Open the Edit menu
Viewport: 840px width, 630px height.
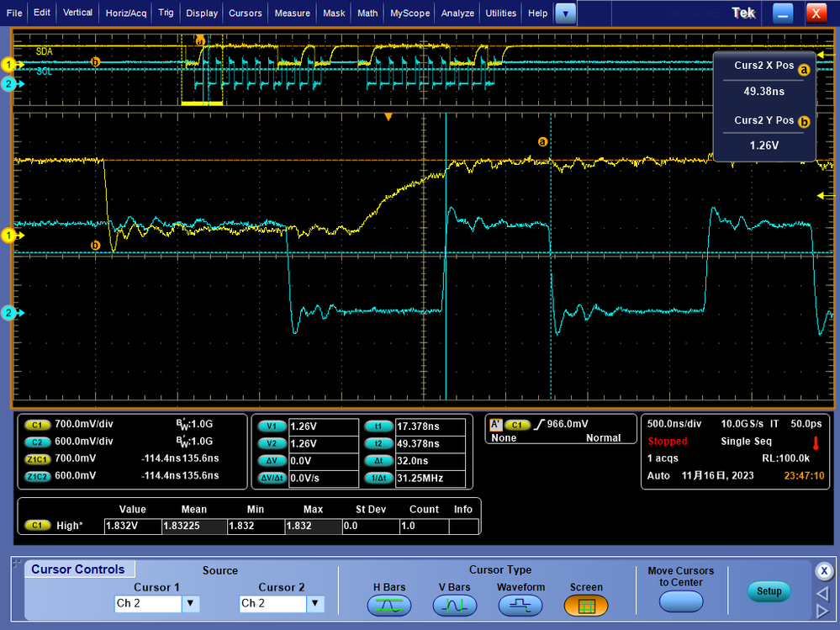(42, 13)
